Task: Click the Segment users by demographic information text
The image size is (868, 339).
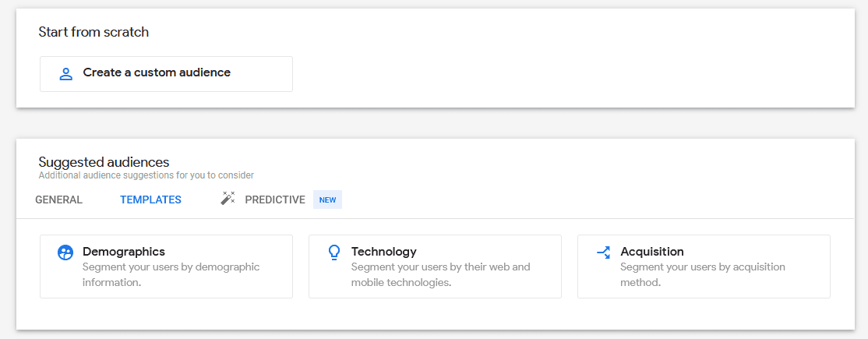Action: (x=171, y=275)
